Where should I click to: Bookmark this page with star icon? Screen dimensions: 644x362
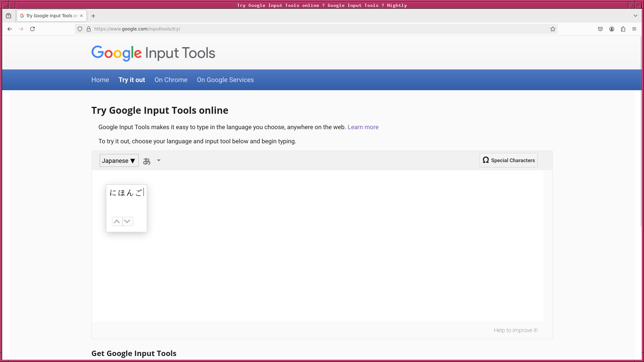click(x=552, y=29)
